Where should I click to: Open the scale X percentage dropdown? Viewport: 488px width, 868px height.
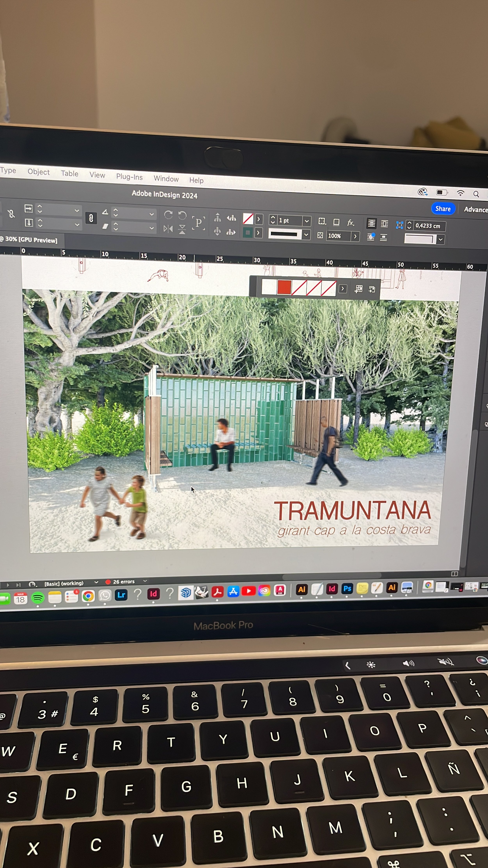tap(77, 211)
